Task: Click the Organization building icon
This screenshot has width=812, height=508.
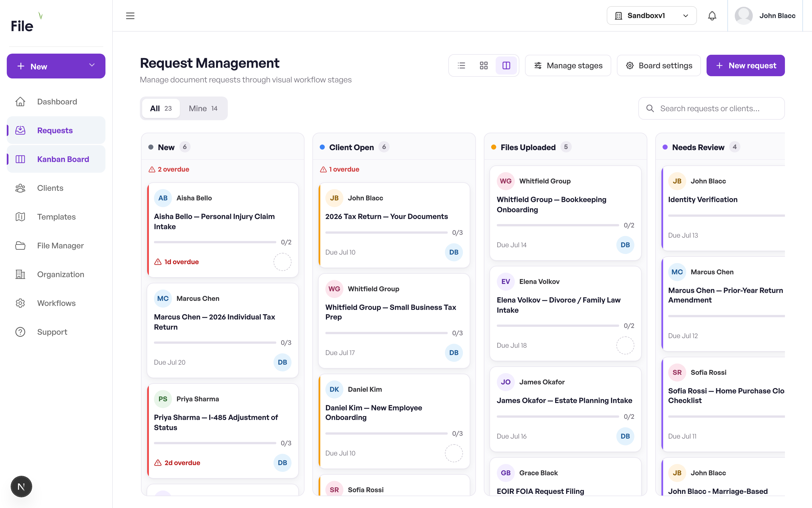Action: (20, 274)
